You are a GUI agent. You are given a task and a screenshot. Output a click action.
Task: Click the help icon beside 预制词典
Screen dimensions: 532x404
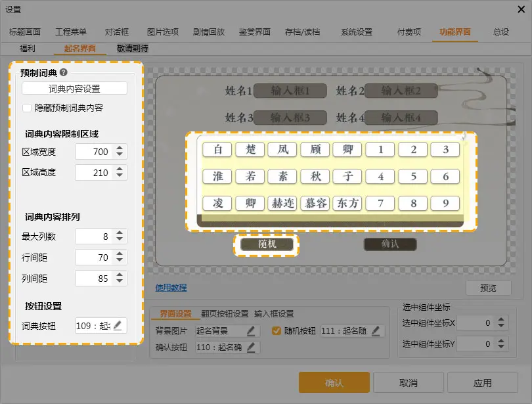point(64,73)
